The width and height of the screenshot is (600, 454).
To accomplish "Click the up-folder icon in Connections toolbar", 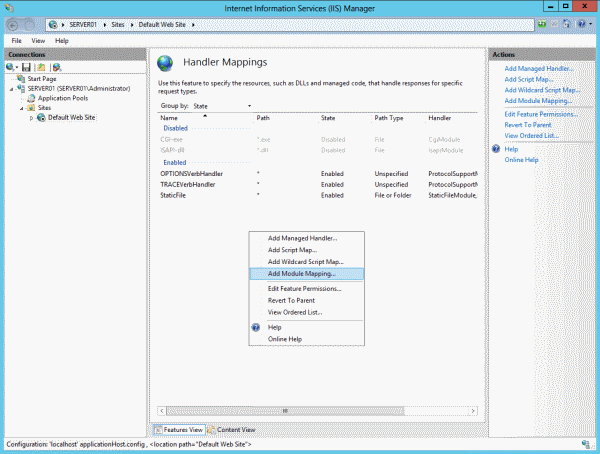I will tap(41, 67).
